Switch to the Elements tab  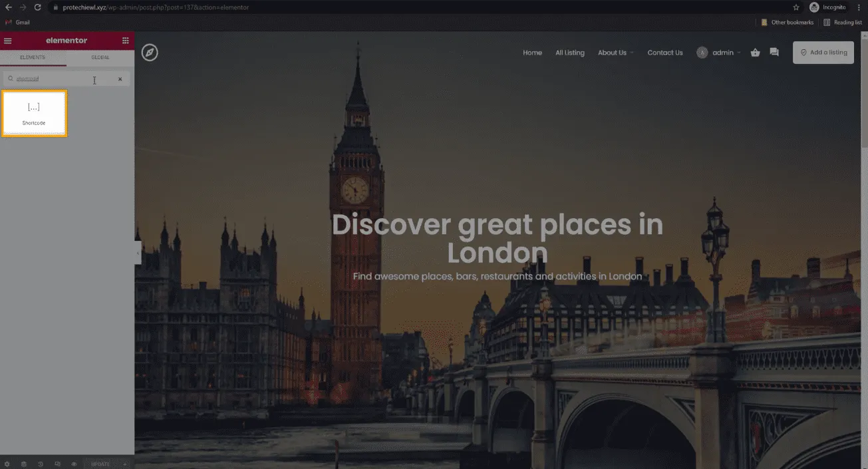[x=33, y=58]
